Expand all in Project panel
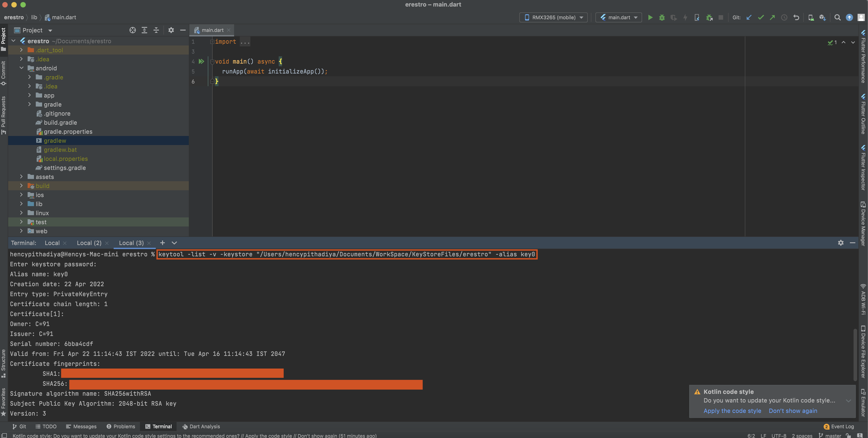 (144, 30)
